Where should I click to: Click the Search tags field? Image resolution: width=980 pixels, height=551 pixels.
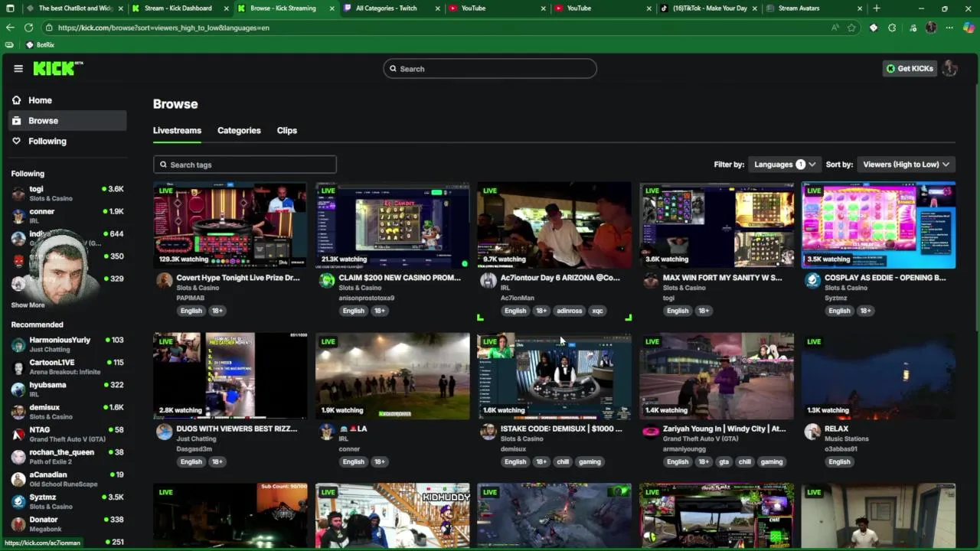click(245, 165)
